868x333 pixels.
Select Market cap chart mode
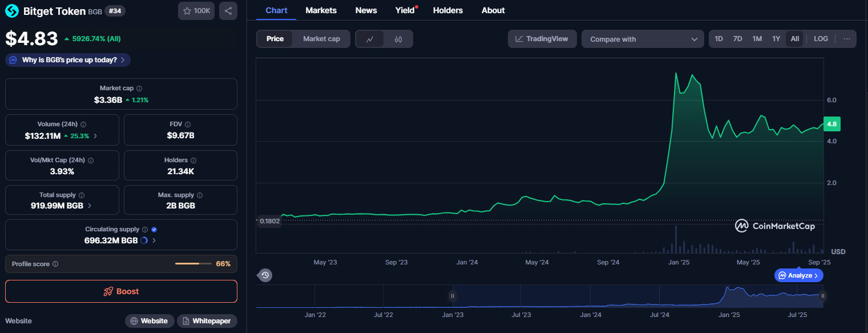click(321, 39)
